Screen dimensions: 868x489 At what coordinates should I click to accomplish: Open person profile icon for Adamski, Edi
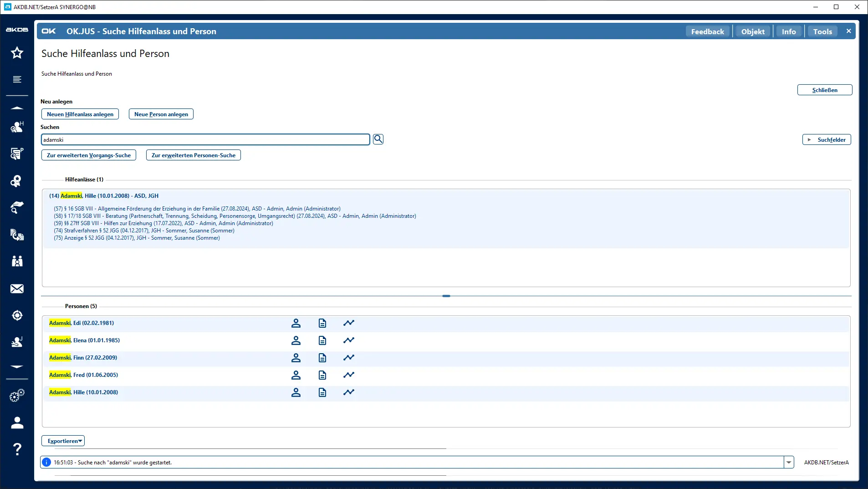[296, 323]
